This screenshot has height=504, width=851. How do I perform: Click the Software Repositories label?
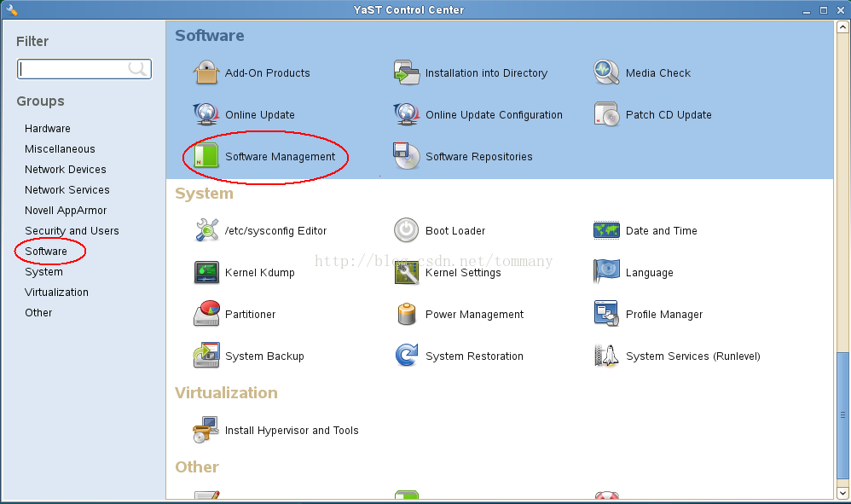pyautogui.click(x=478, y=157)
